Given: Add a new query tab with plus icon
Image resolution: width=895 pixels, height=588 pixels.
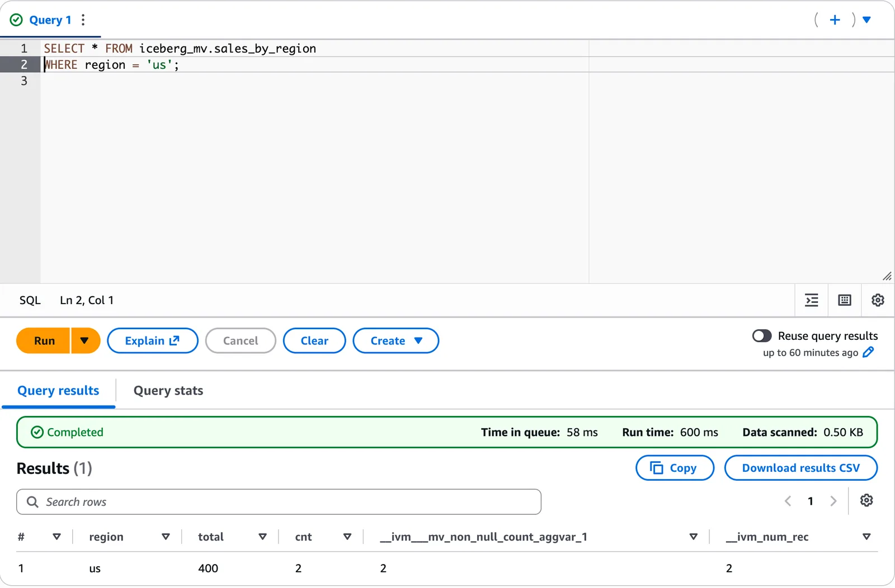Looking at the screenshot, I should tap(835, 20).
